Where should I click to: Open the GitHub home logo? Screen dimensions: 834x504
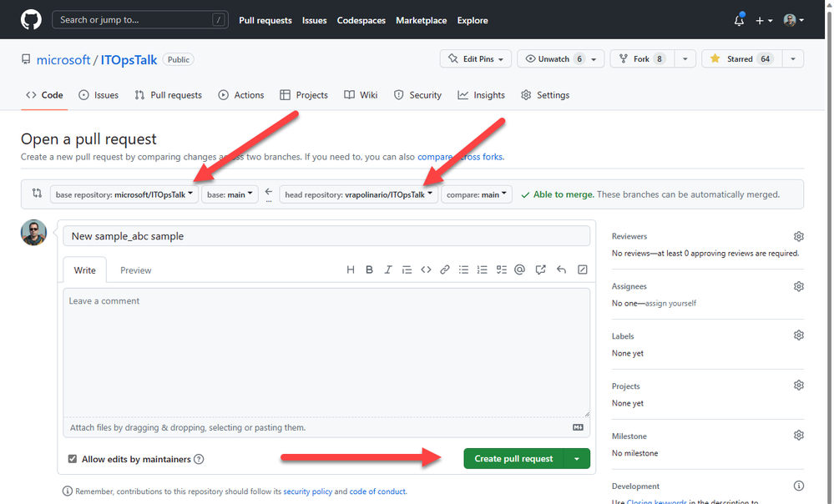tap(31, 20)
